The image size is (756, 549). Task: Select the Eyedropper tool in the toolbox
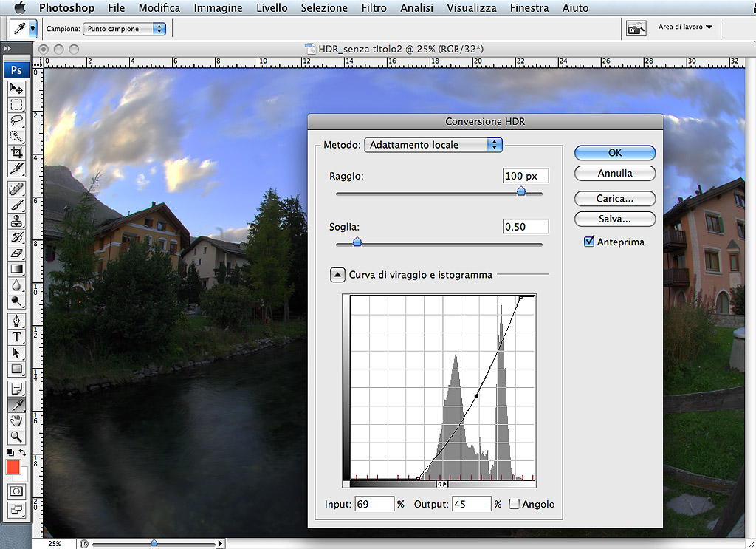click(16, 405)
